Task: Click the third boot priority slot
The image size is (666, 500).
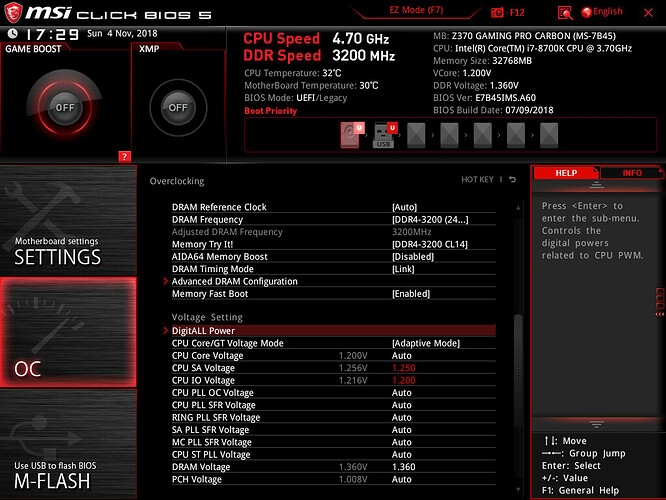Action: 416,135
